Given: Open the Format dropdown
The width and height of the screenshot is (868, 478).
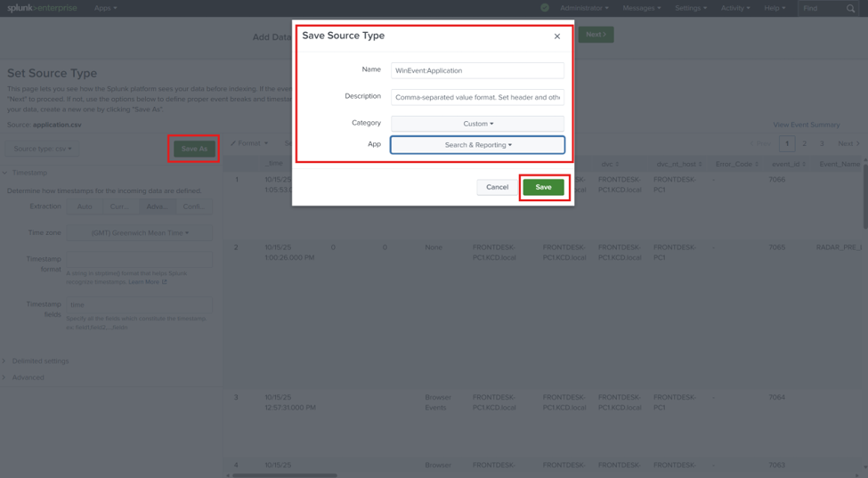Looking at the screenshot, I should 249,143.
